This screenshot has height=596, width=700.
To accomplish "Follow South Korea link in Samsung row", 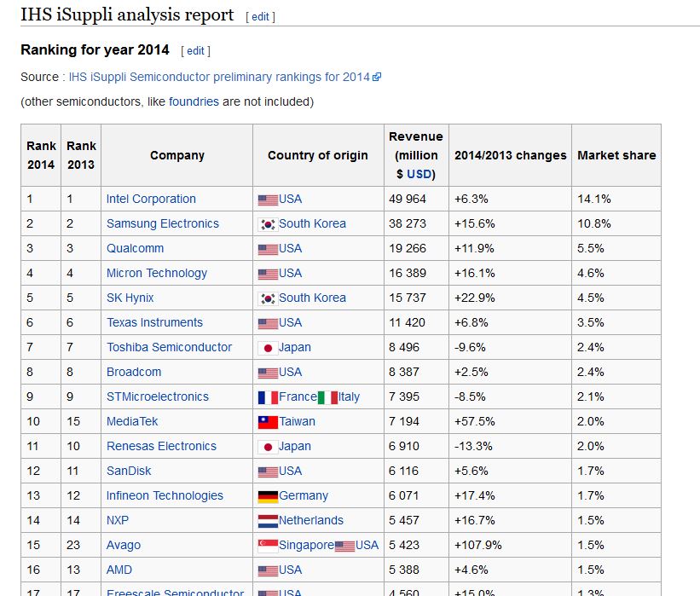I will click(x=312, y=223).
